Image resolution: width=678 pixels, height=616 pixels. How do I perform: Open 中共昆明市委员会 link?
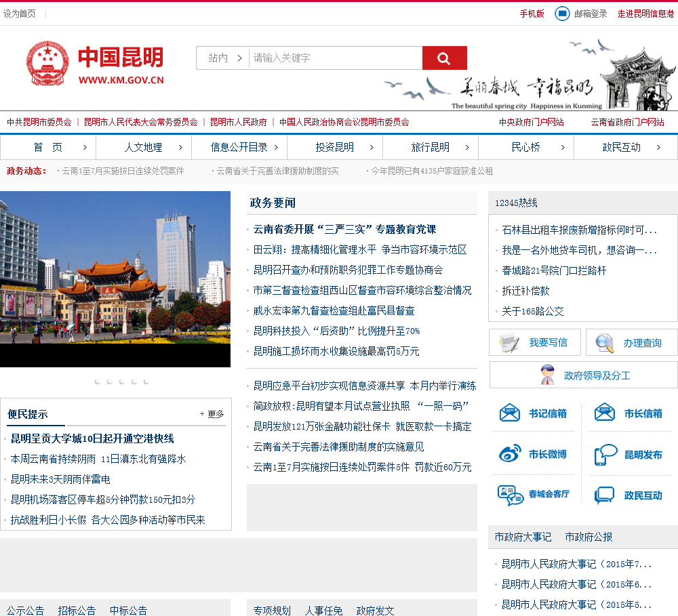39,122
